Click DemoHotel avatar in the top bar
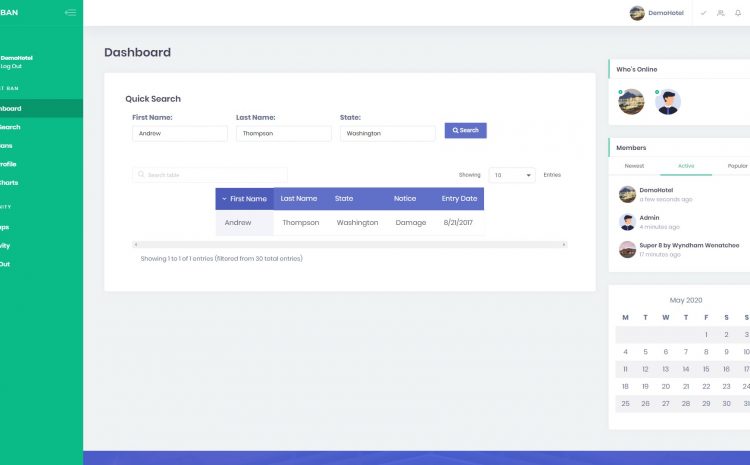This screenshot has width=750, height=465. tap(637, 13)
